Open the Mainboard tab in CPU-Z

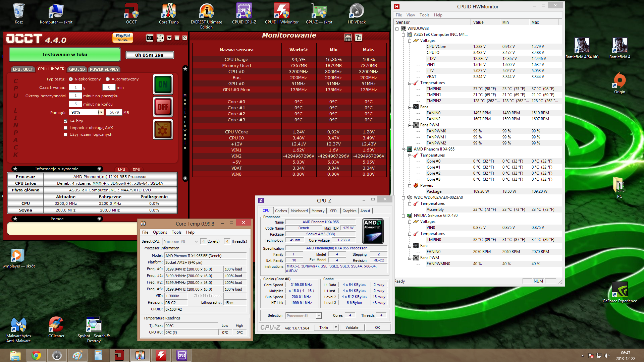tap(299, 211)
